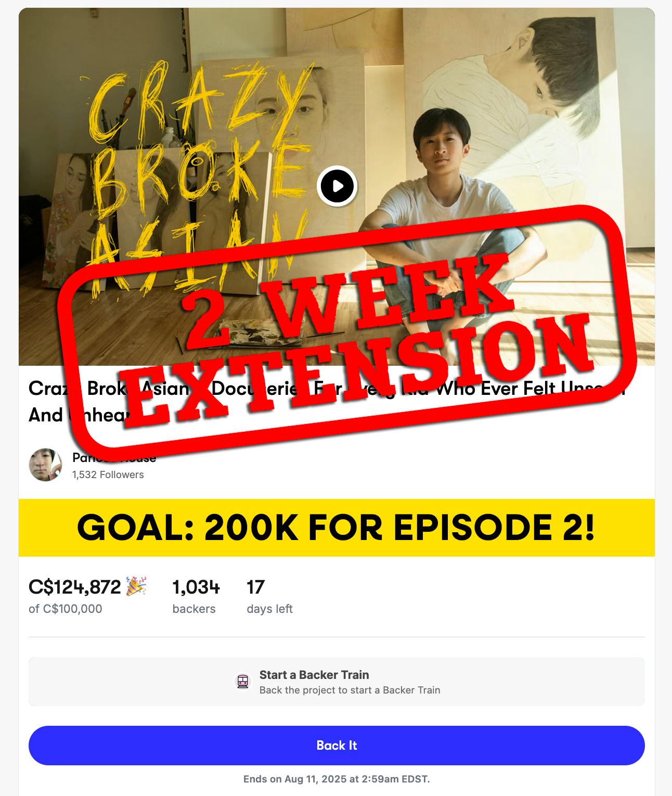Click the party popper celebration emoji
Screen dimensions: 672x796
(136, 586)
